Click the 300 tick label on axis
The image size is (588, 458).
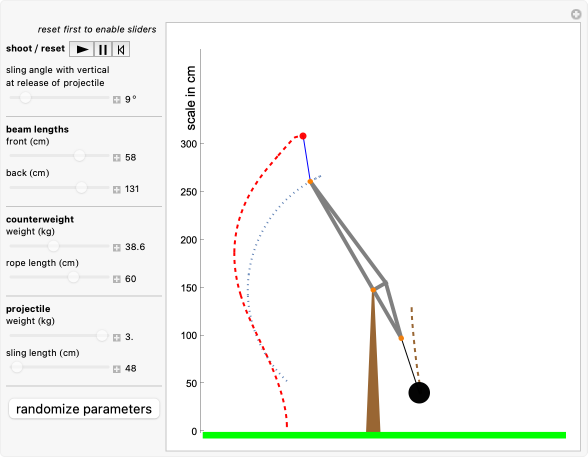coord(189,144)
